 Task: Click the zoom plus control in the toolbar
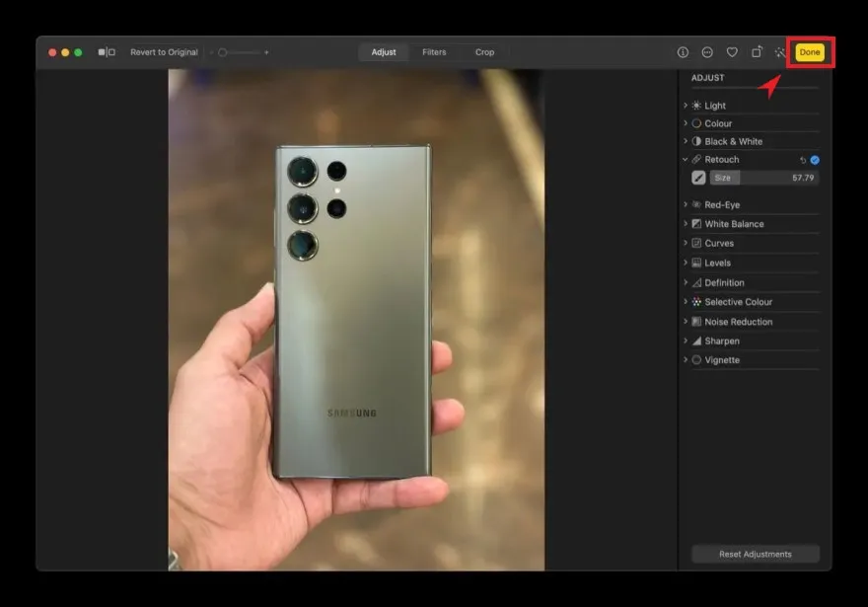[265, 52]
